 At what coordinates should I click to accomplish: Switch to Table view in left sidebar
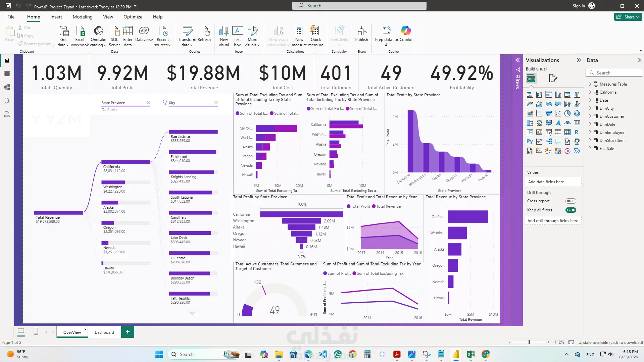(7, 73)
